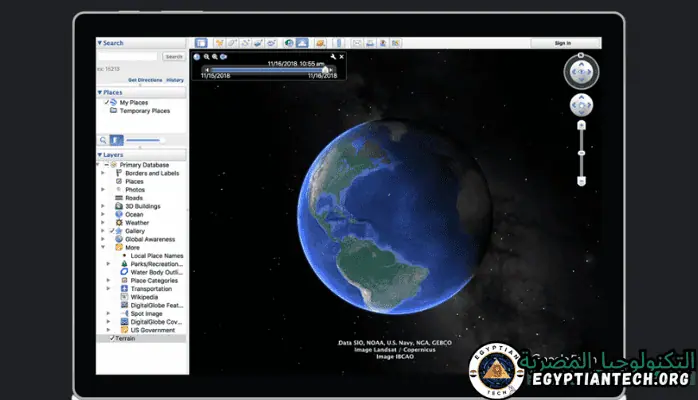Open the History link
The width and height of the screenshot is (698, 400).
[x=175, y=79]
